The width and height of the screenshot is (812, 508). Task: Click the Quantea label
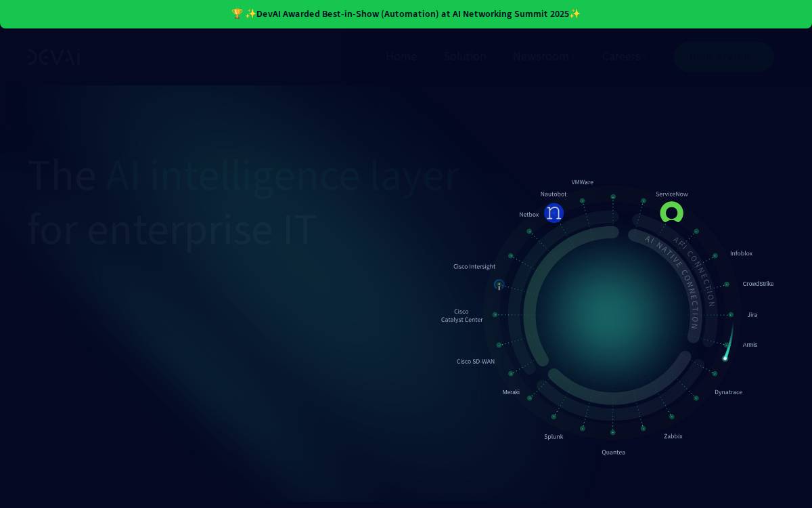point(614,452)
